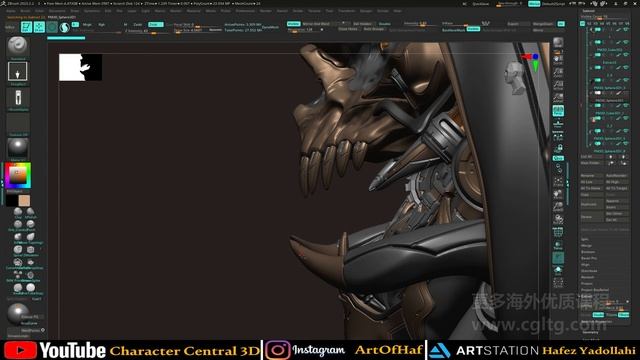Image resolution: width=640 pixels, height=360 pixels.
Task: Click the MergeDown button
Action: coord(543,24)
